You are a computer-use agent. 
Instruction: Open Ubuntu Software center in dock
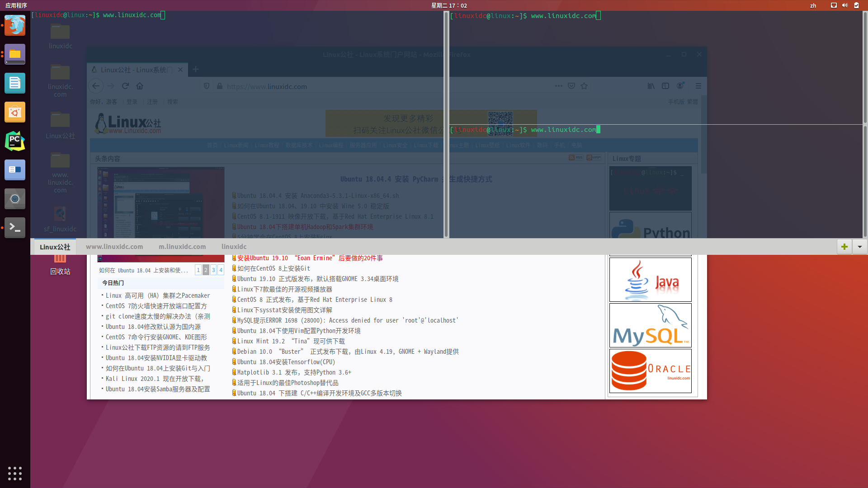point(15,112)
